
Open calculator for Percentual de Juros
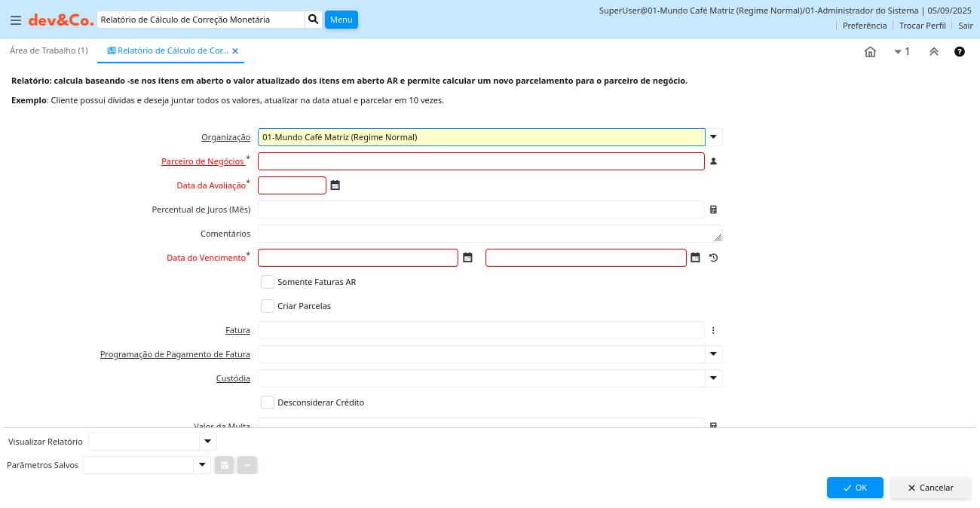(x=713, y=210)
